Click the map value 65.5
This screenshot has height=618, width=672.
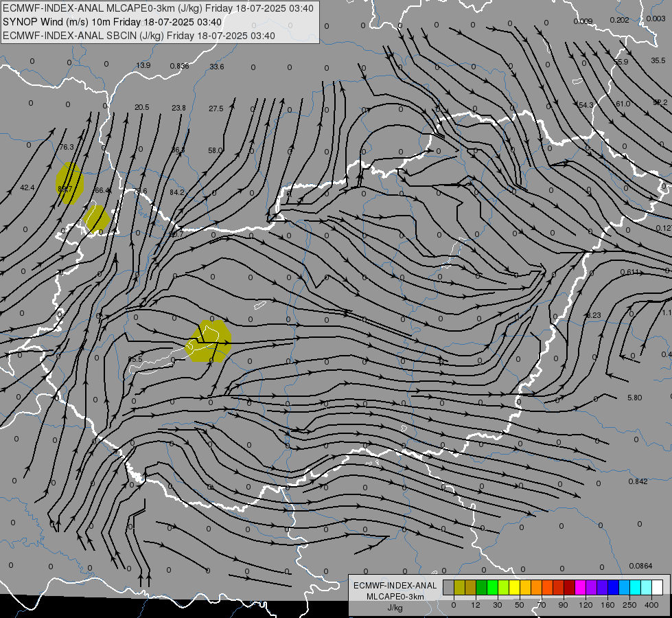pos(135,359)
